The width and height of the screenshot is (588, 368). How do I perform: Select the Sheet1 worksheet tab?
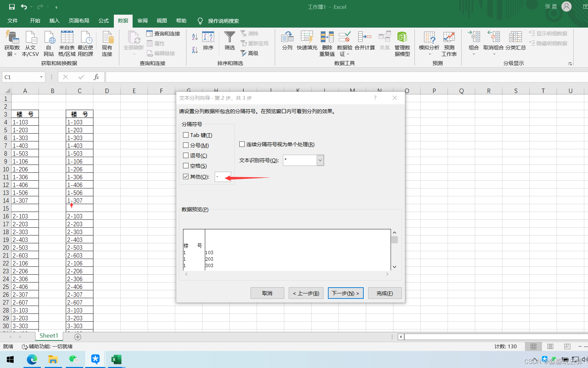click(49, 336)
